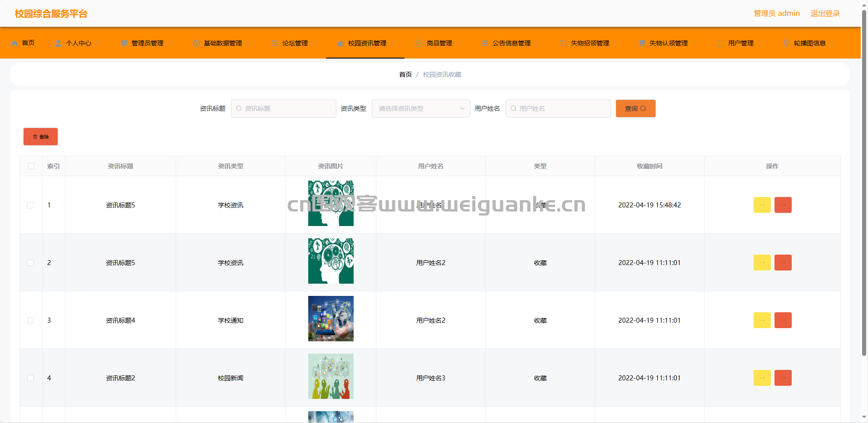Check the checkbox for 资讯标题2 row
Viewport: 868px width, 423px height.
[x=30, y=378]
